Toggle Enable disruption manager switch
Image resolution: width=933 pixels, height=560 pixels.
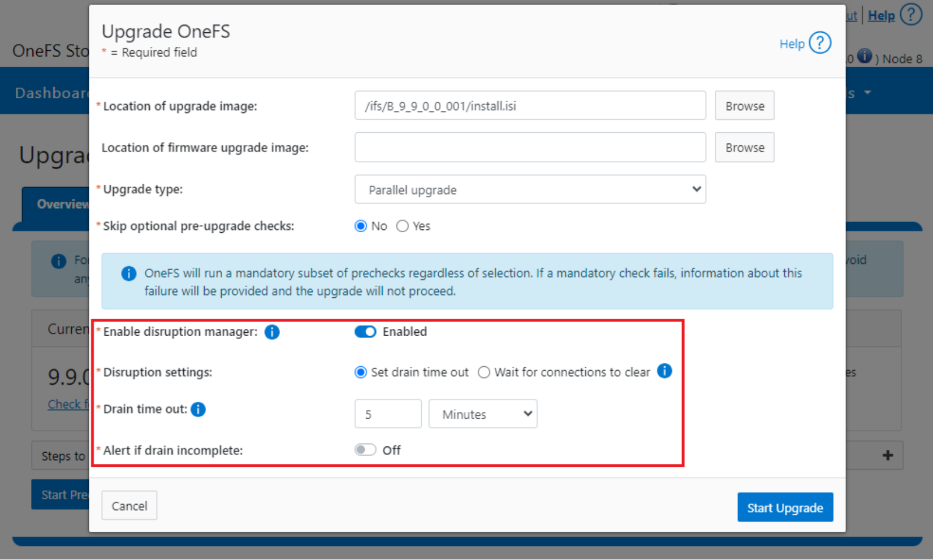(x=365, y=332)
